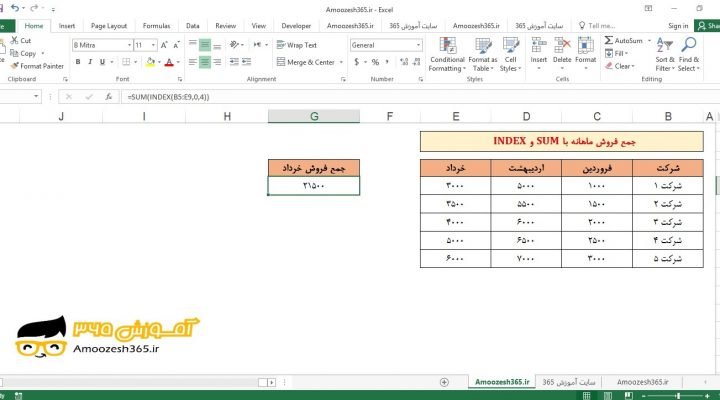Click the Cut scissors icon
This screenshot has height=400, width=720.
pyautogui.click(x=14, y=40)
